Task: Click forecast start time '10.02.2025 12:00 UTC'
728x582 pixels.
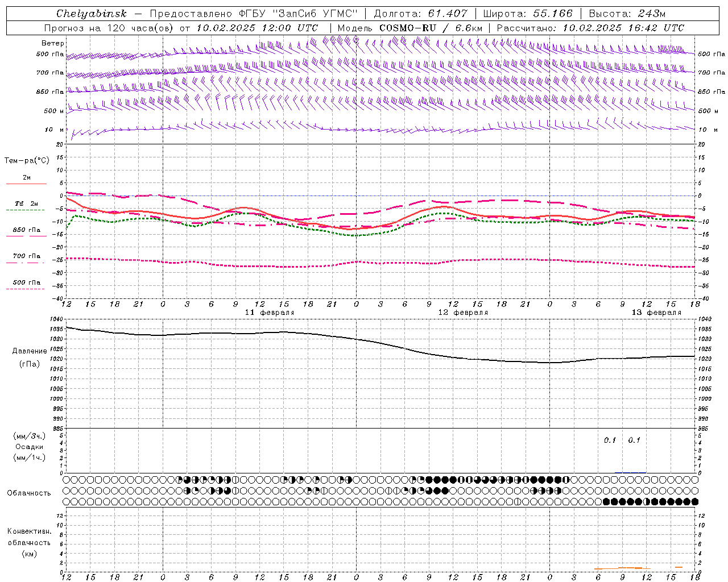Action: point(258,28)
